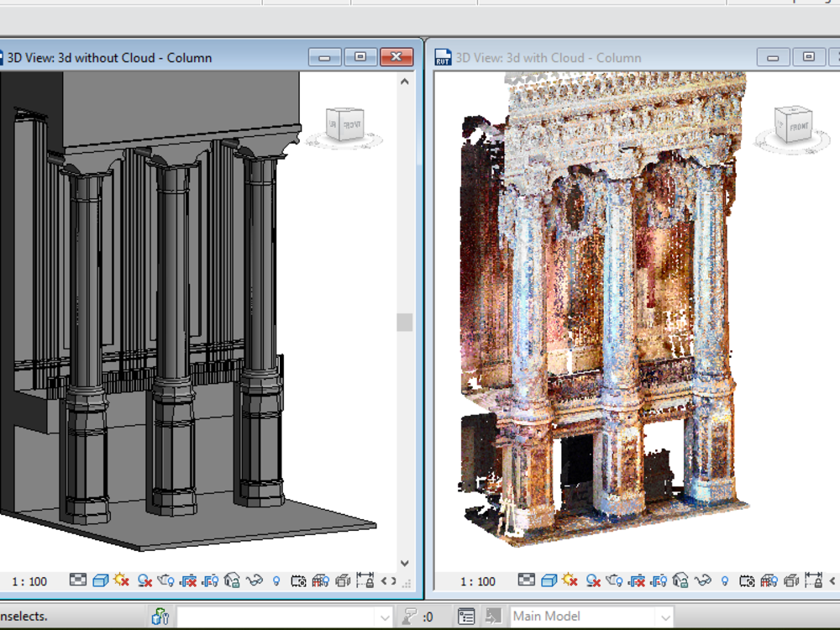Open the 1 : 100 scale in '3d without Cloud' view
This screenshot has height=630, width=840.
tap(29, 581)
